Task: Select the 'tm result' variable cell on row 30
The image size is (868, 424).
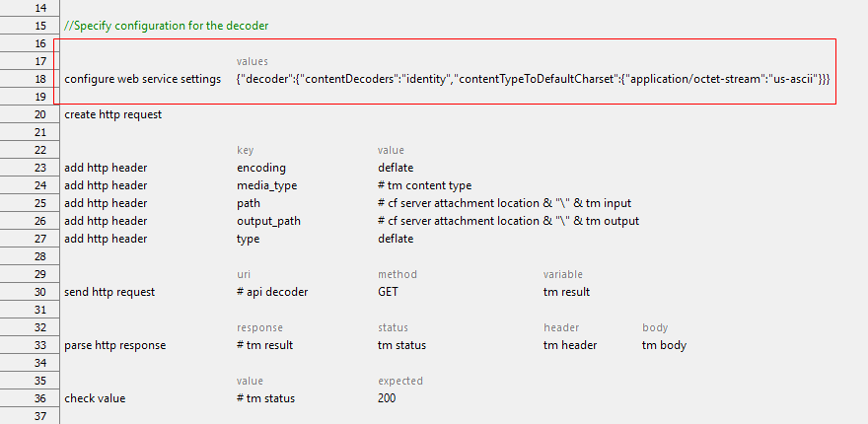Action: (x=566, y=292)
